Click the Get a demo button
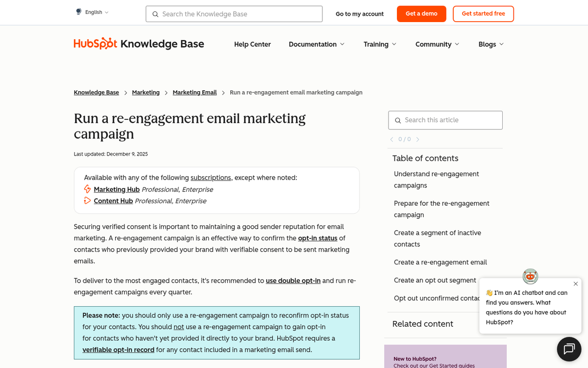 (x=421, y=14)
